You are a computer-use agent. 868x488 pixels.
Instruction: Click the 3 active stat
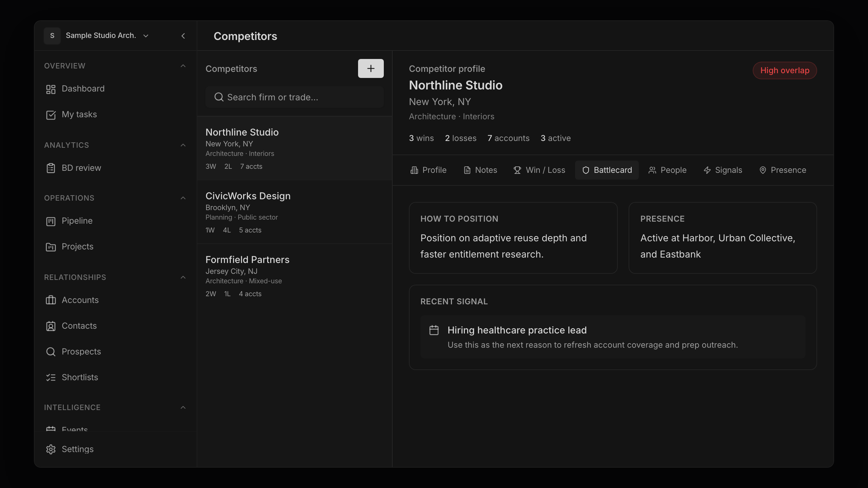[555, 138]
